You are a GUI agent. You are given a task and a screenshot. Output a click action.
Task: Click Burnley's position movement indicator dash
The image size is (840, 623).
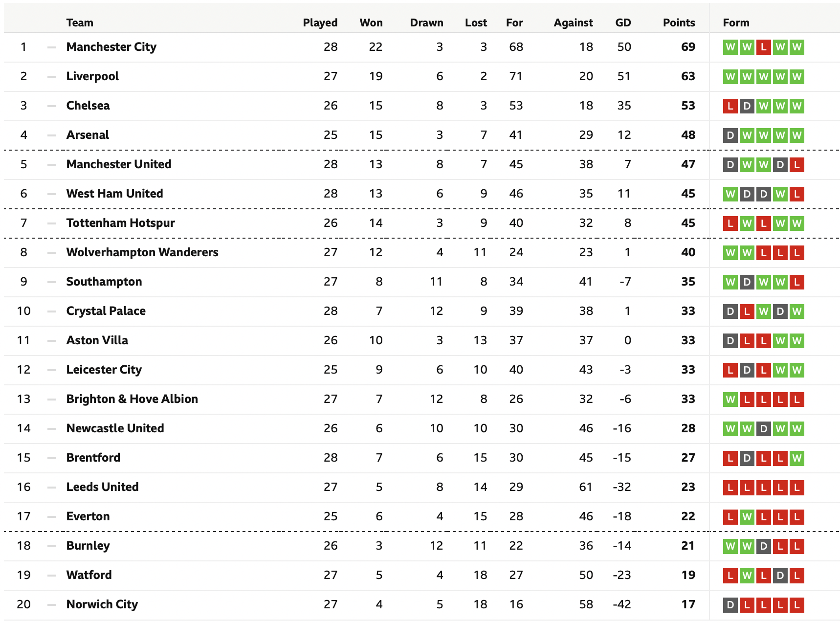pyautogui.click(x=51, y=546)
